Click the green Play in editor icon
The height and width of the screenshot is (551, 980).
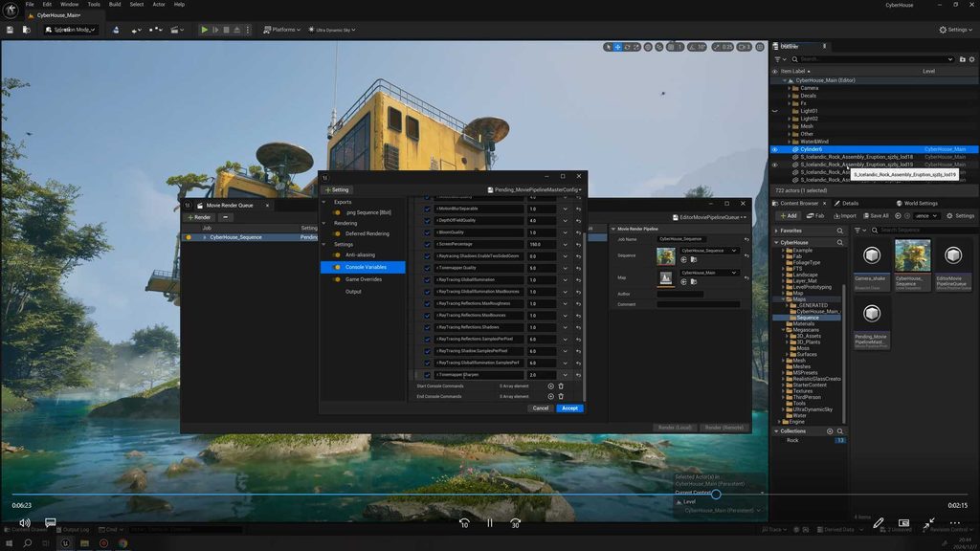[x=204, y=30]
